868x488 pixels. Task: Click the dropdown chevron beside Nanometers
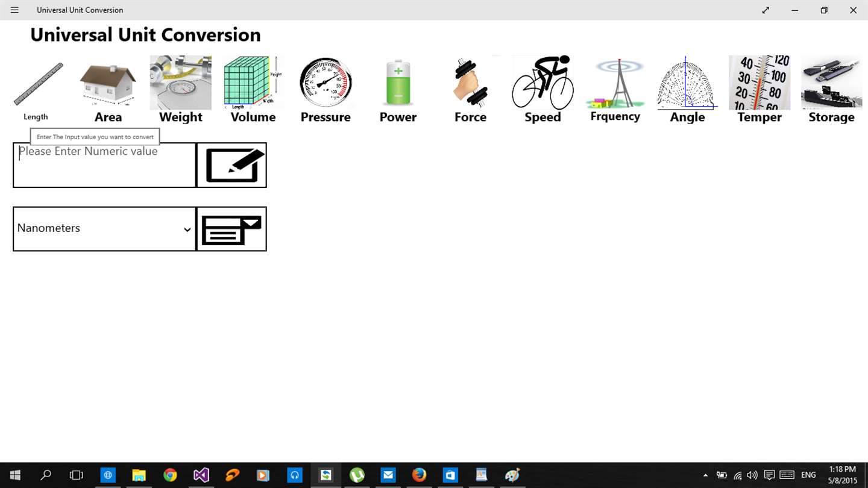(187, 230)
